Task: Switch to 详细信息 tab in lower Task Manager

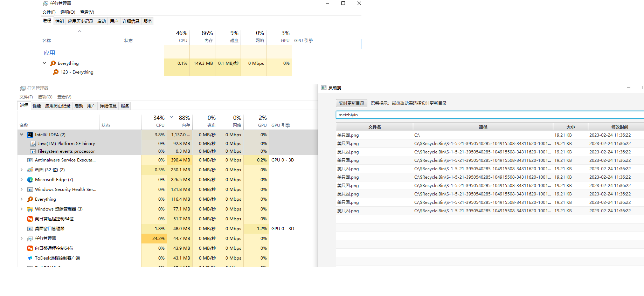Action: point(108,106)
